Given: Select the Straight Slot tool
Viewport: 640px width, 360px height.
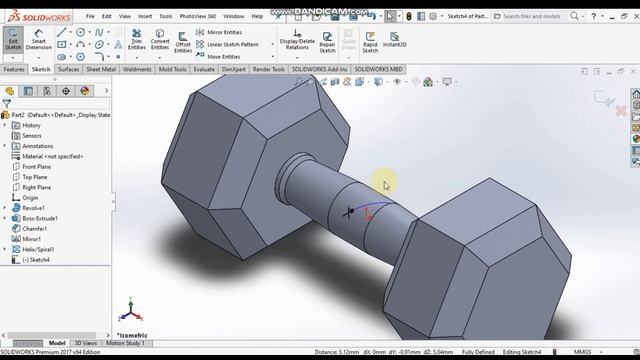Looking at the screenshot, I should (62, 56).
